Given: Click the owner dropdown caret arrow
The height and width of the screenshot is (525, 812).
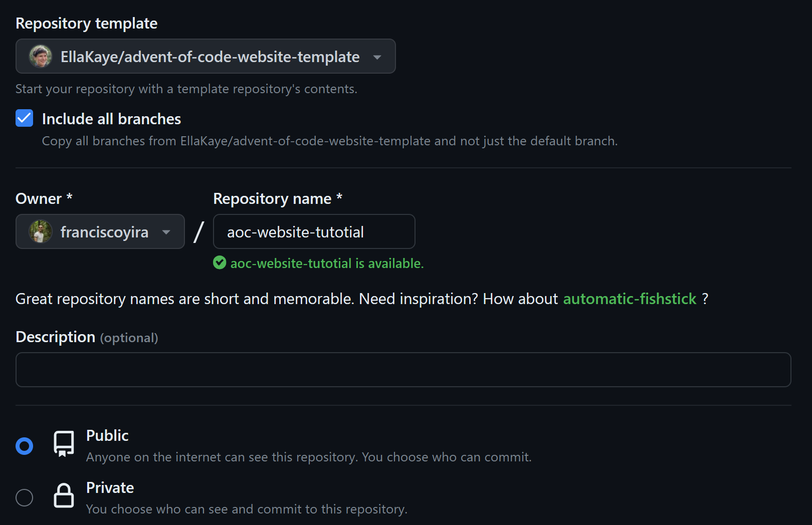Looking at the screenshot, I should coord(166,232).
